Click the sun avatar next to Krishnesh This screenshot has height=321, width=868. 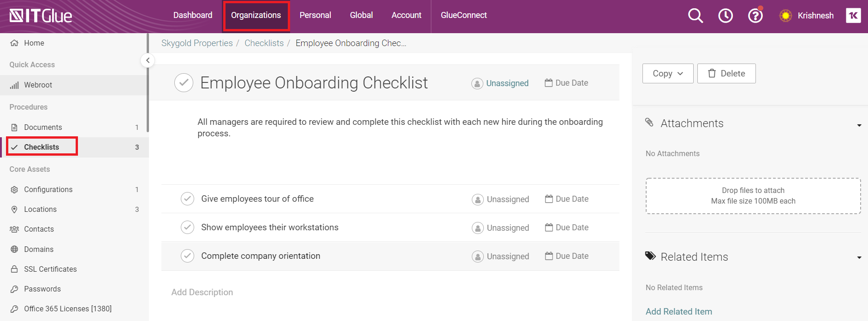tap(785, 16)
